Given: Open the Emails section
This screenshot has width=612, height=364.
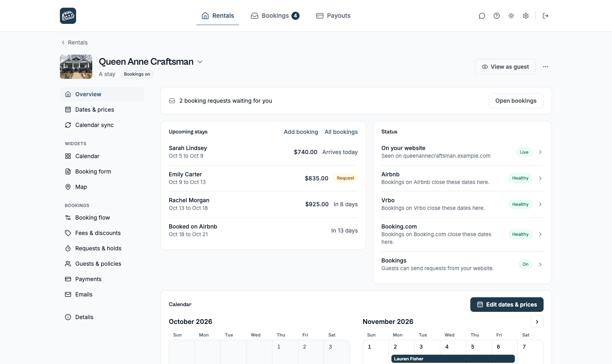Looking at the screenshot, I should coord(102,294).
